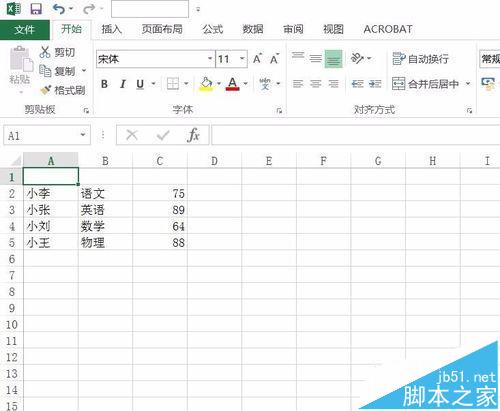Select the Format Painter brush
This screenshot has height=411, width=500.
pos(63,90)
